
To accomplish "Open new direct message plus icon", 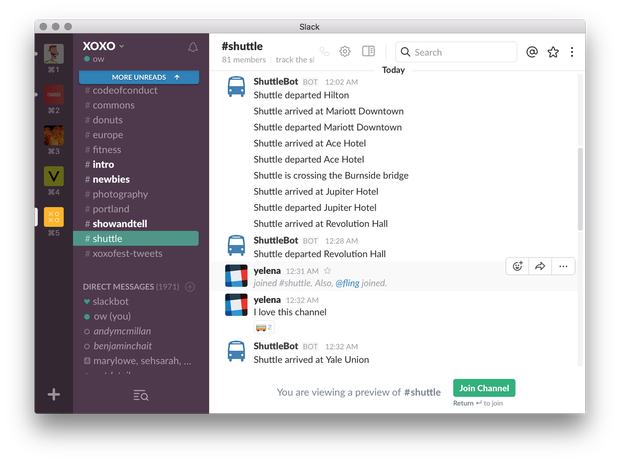I will (190, 287).
